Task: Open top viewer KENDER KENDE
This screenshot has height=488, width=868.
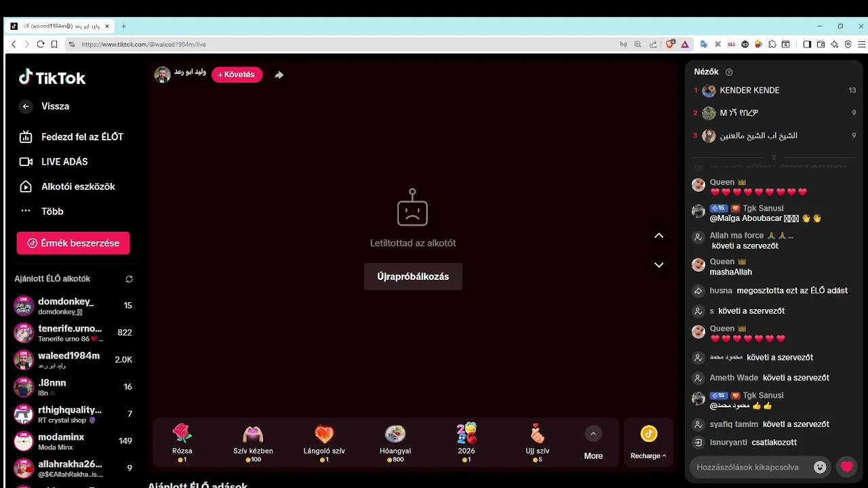Action: point(774,90)
